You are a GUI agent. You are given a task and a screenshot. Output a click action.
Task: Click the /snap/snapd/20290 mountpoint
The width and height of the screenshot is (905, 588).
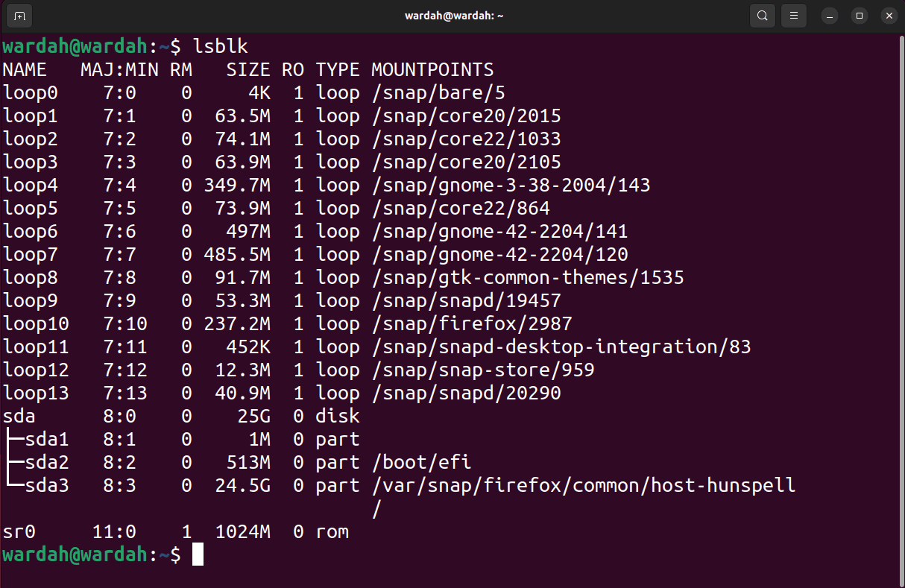466,393
